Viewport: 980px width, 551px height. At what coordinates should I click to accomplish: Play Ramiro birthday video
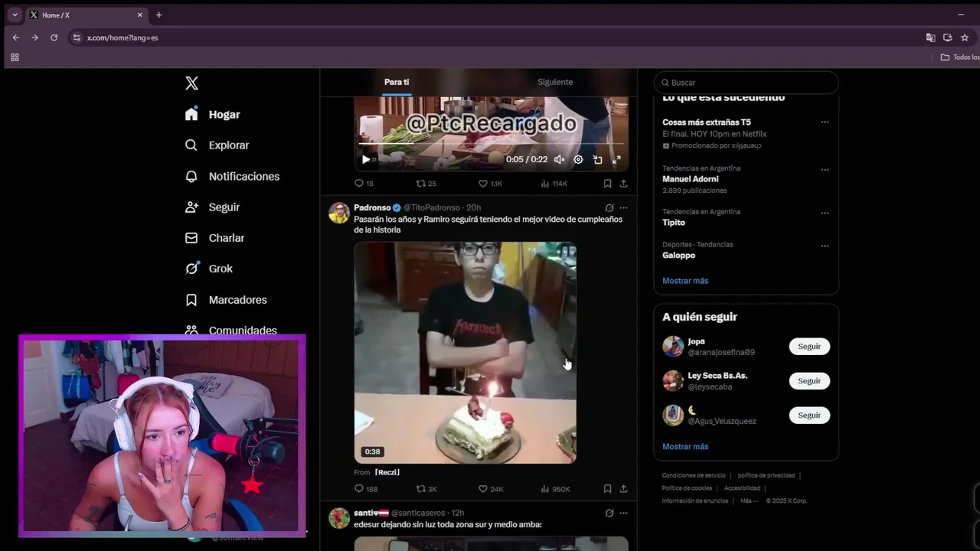pos(465,353)
